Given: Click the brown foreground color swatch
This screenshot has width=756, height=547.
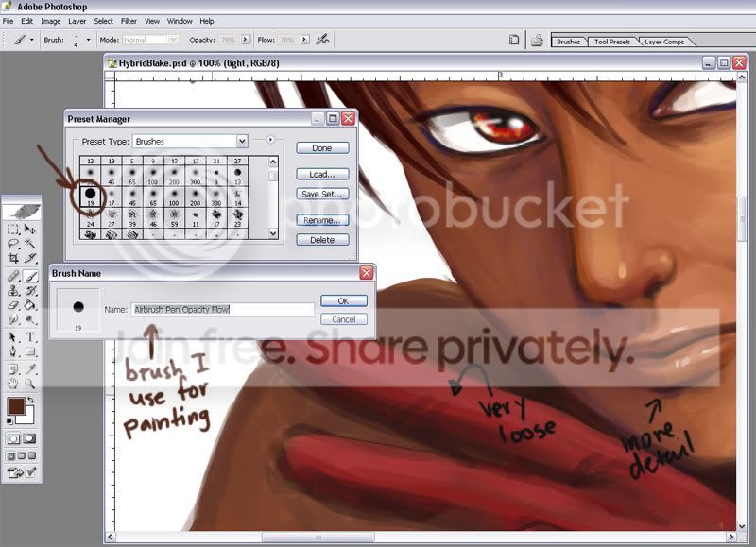Looking at the screenshot, I should 16,406.
